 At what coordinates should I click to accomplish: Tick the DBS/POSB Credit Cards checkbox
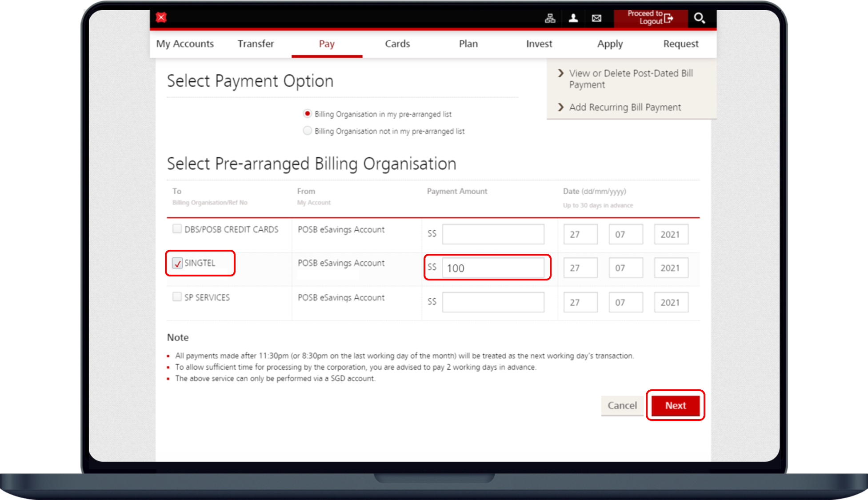click(177, 229)
